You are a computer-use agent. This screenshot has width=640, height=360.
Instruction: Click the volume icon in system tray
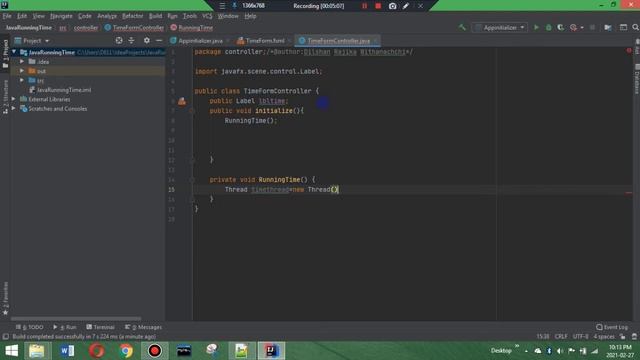click(560, 351)
